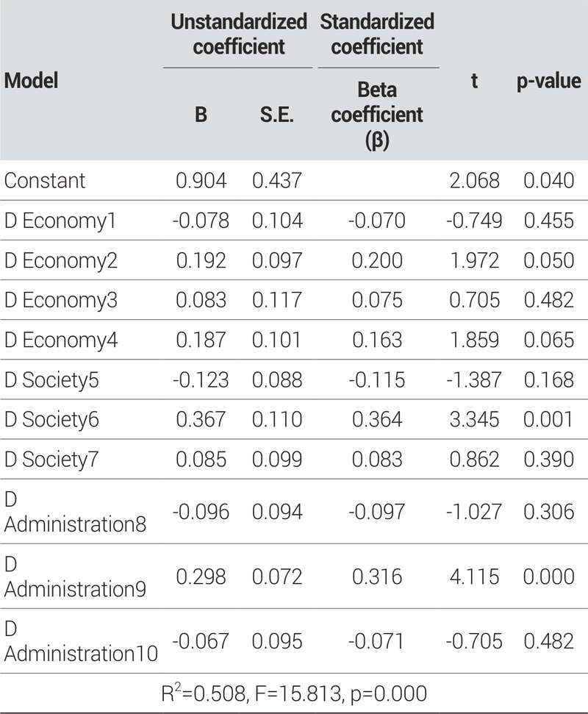588x714 pixels.
Task: Select Constant B value 0.904
Action: [x=201, y=180]
